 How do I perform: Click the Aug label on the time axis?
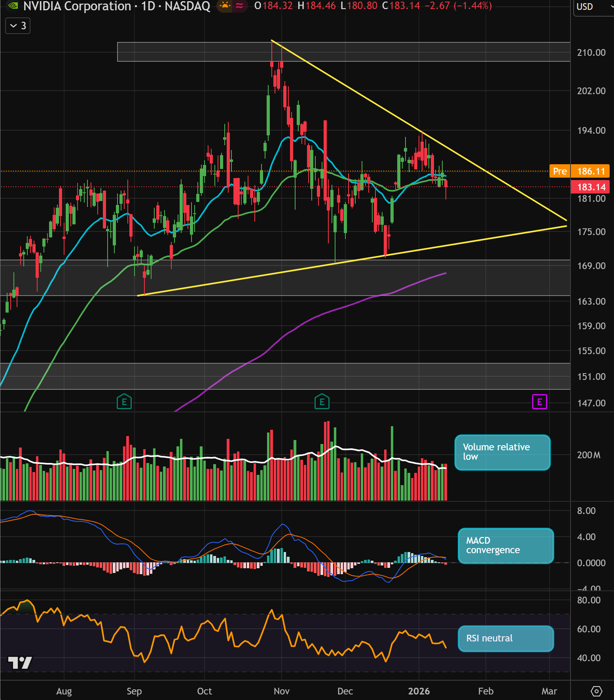coord(64,691)
